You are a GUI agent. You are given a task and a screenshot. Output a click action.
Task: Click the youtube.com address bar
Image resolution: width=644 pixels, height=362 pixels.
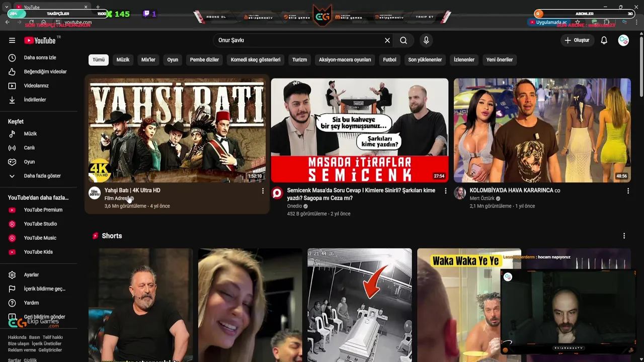[78, 22]
